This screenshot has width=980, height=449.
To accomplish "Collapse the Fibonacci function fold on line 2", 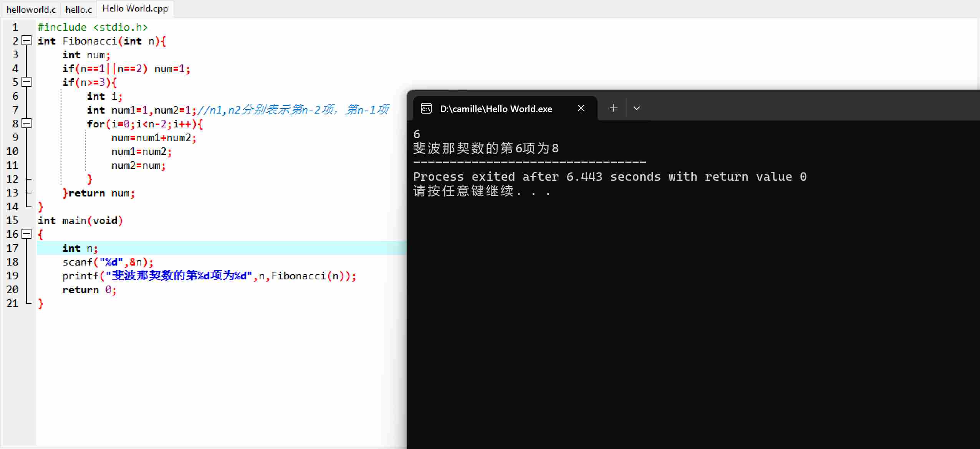I will [26, 40].
